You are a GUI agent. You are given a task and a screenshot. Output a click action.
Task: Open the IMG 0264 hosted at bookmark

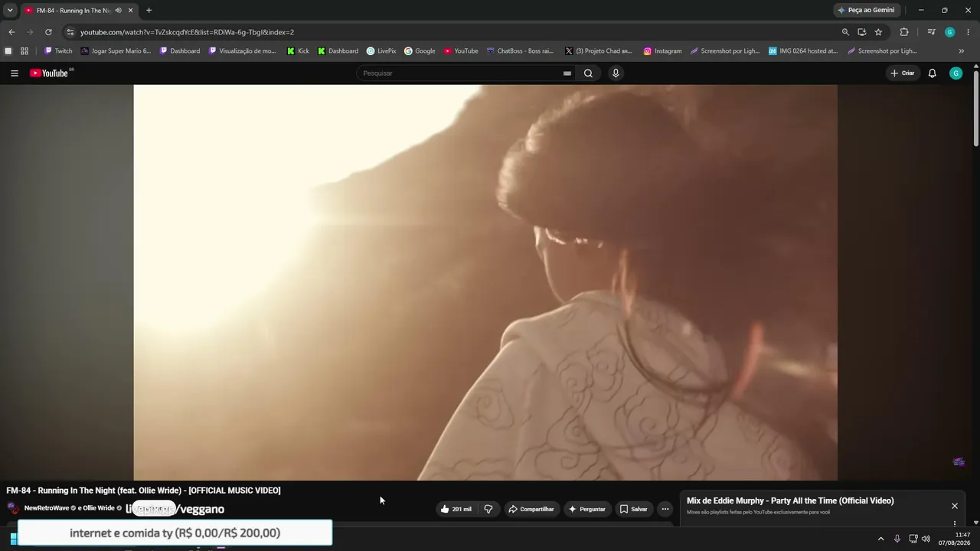point(803,51)
